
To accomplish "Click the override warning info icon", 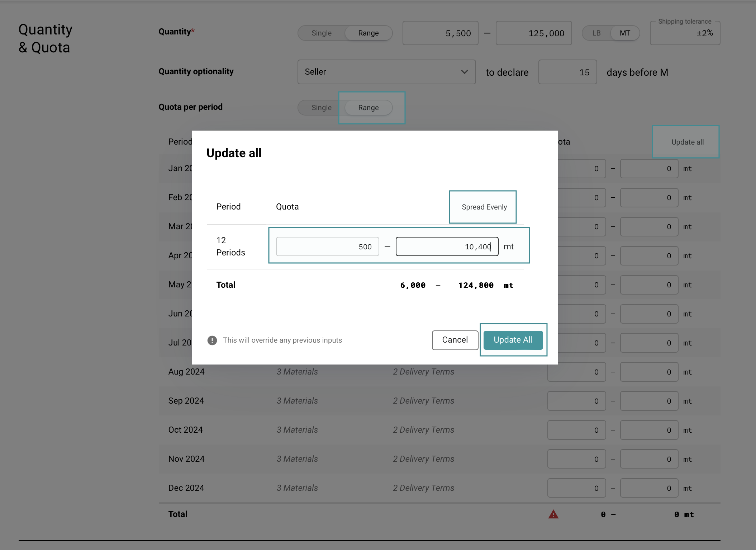I will [x=212, y=340].
